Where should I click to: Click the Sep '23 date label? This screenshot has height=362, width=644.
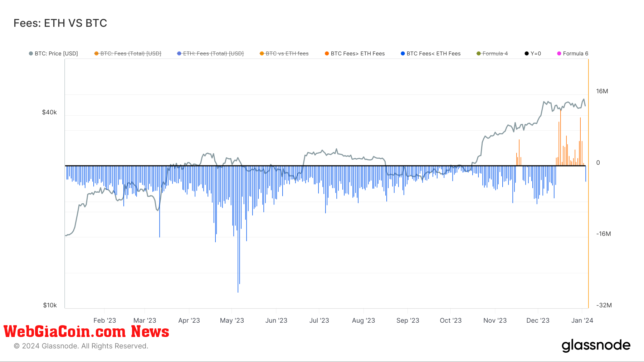(x=408, y=321)
